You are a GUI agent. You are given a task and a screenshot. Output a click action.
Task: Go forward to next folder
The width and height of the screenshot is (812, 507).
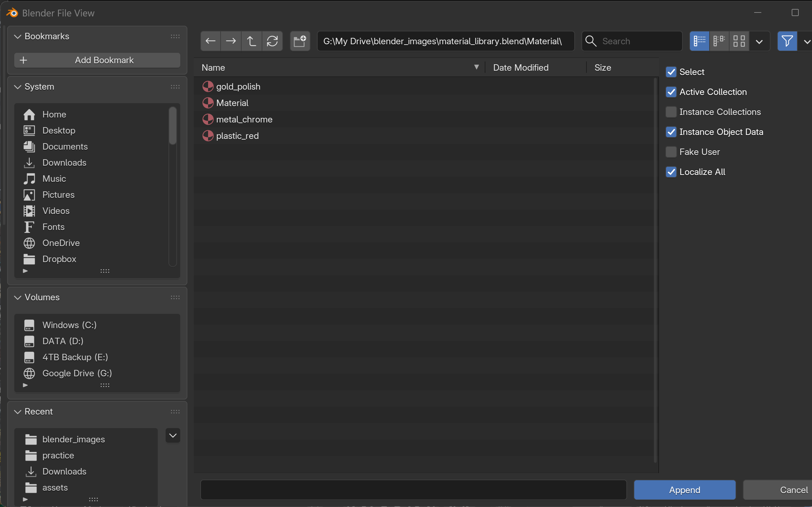click(231, 41)
